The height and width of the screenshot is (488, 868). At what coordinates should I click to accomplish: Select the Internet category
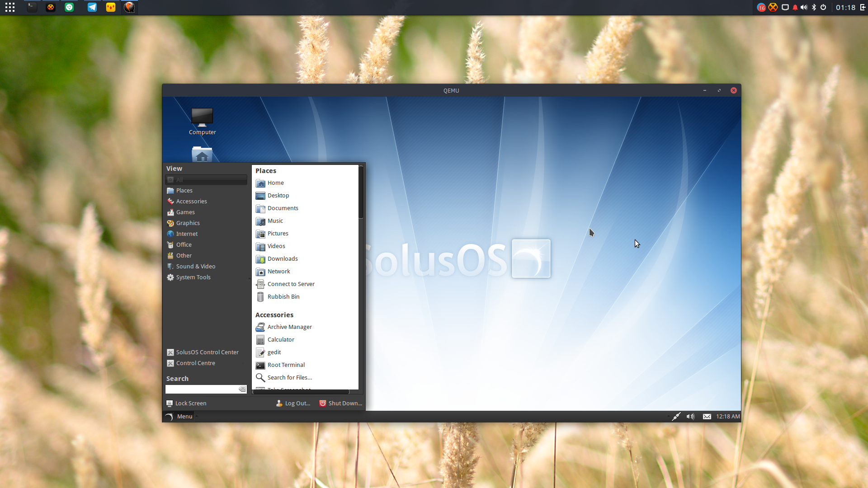(x=206, y=234)
